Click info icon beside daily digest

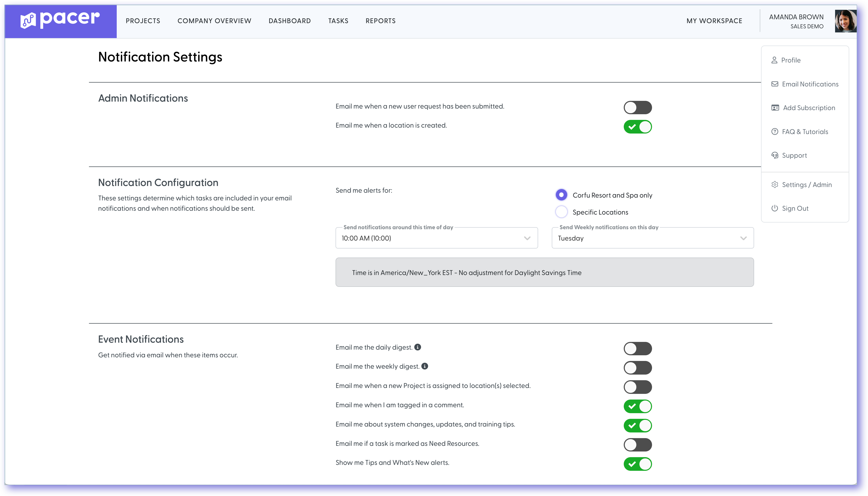click(418, 347)
